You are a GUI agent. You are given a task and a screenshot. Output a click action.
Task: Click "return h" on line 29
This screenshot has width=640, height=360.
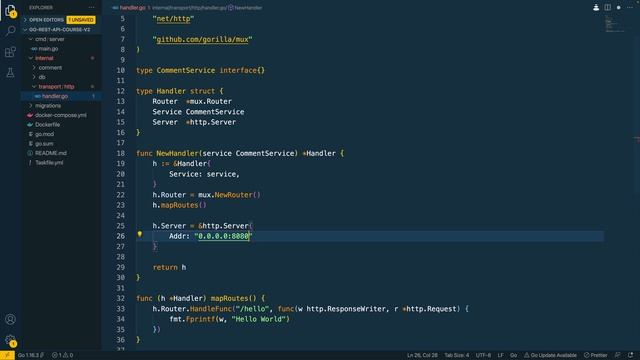coord(169,267)
